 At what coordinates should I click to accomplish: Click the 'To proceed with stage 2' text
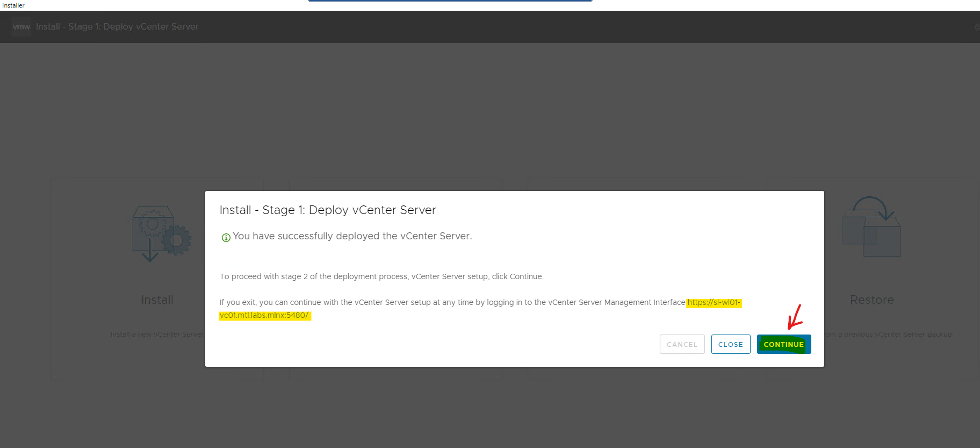[381, 276]
